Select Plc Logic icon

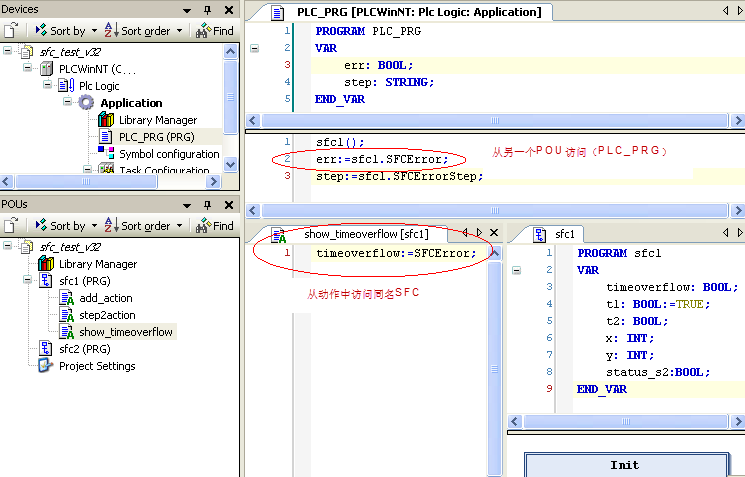coord(66,86)
